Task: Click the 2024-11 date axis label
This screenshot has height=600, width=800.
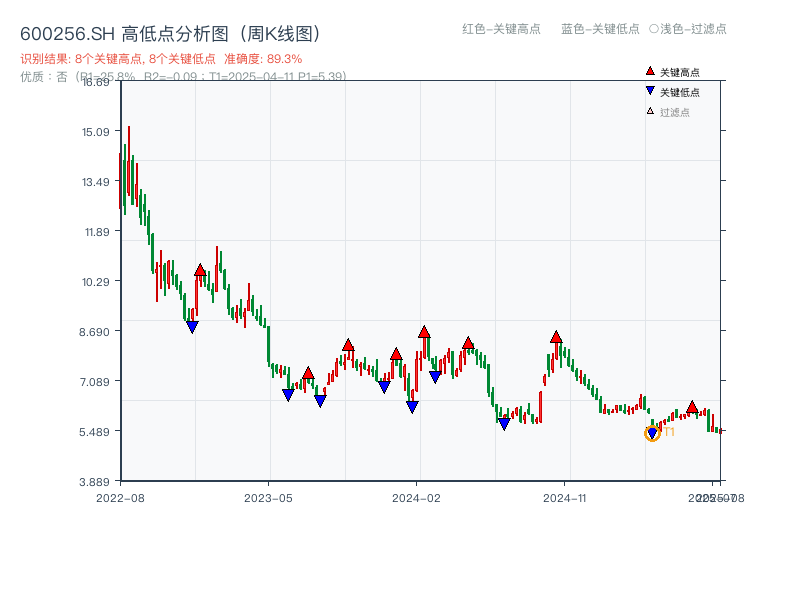Action: click(x=564, y=498)
